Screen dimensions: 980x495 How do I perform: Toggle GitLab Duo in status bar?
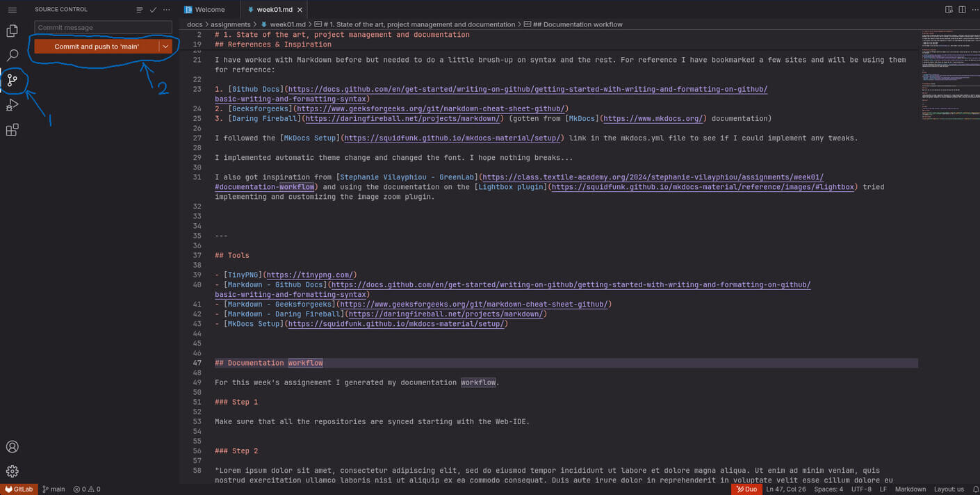pyautogui.click(x=746, y=489)
